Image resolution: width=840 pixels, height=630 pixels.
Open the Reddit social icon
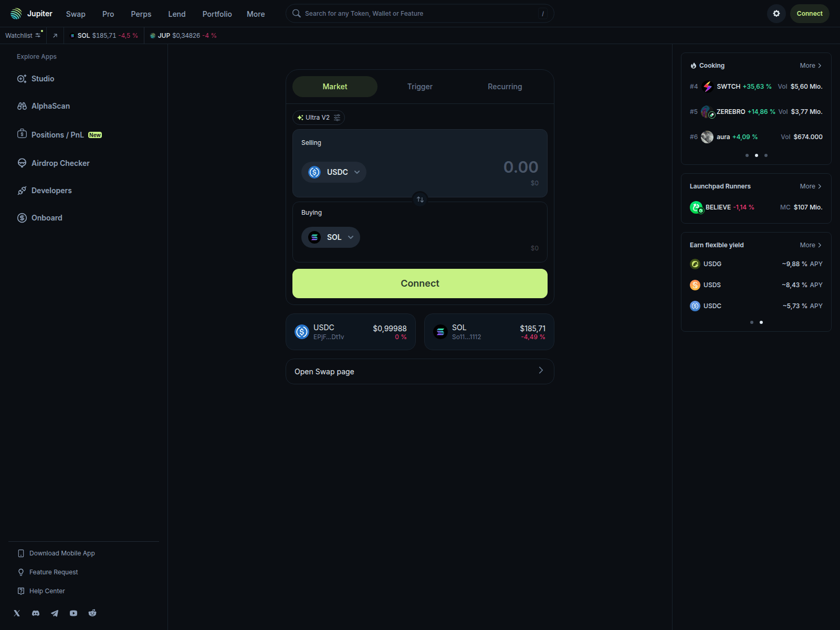[92, 613]
